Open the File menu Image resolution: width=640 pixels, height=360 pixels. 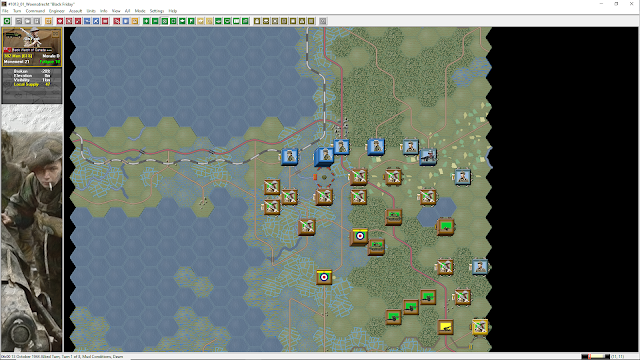[x=5, y=11]
